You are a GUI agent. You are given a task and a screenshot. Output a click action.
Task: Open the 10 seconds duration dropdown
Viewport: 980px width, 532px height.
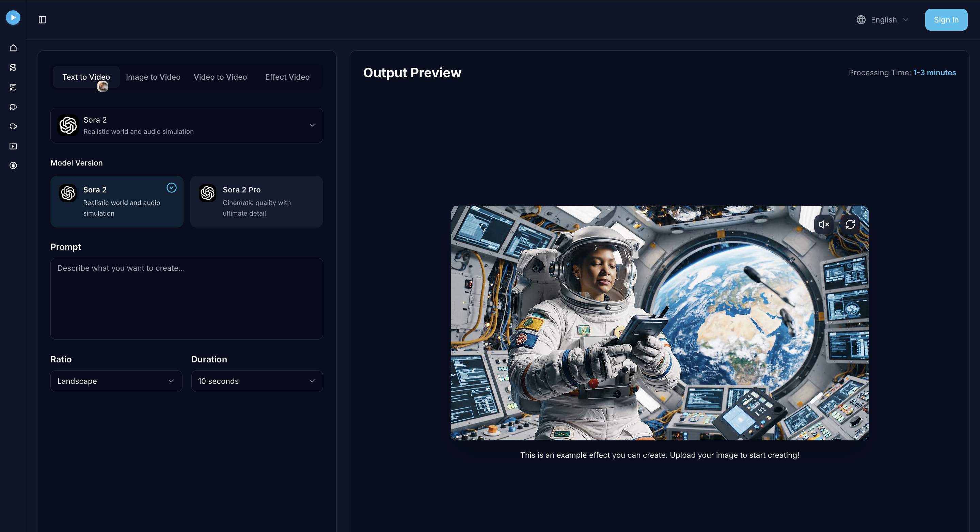(x=257, y=381)
